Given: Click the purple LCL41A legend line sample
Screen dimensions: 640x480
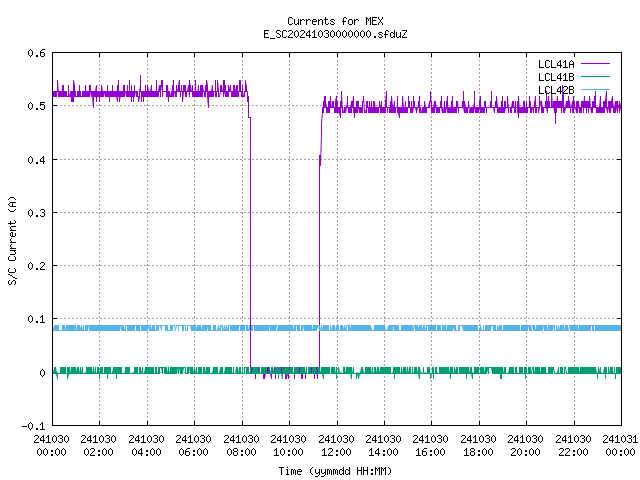Looking at the screenshot, I should [595, 64].
